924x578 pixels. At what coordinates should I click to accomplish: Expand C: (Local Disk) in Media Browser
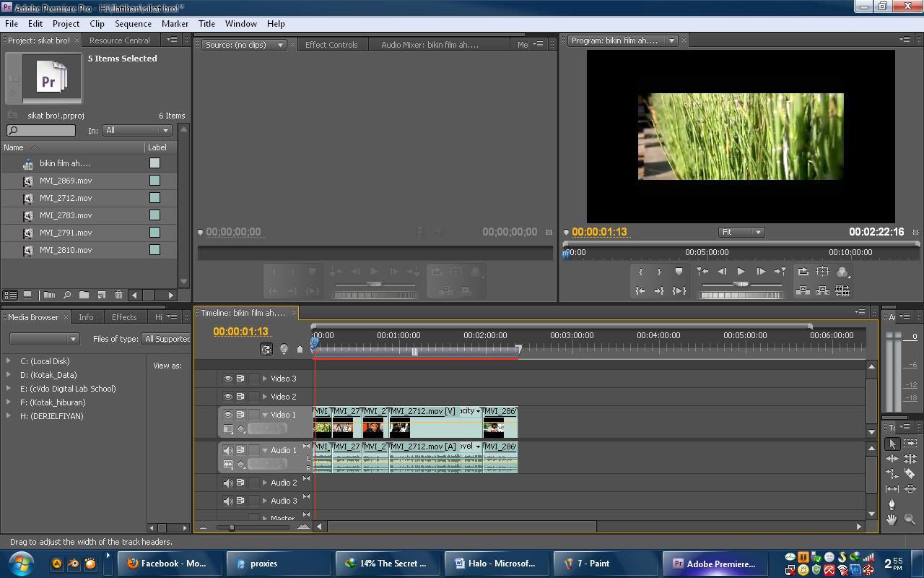pos(9,361)
